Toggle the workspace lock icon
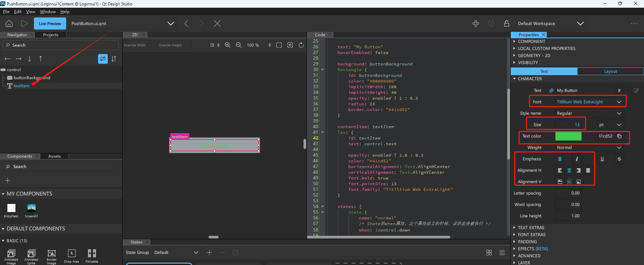 coord(507,23)
